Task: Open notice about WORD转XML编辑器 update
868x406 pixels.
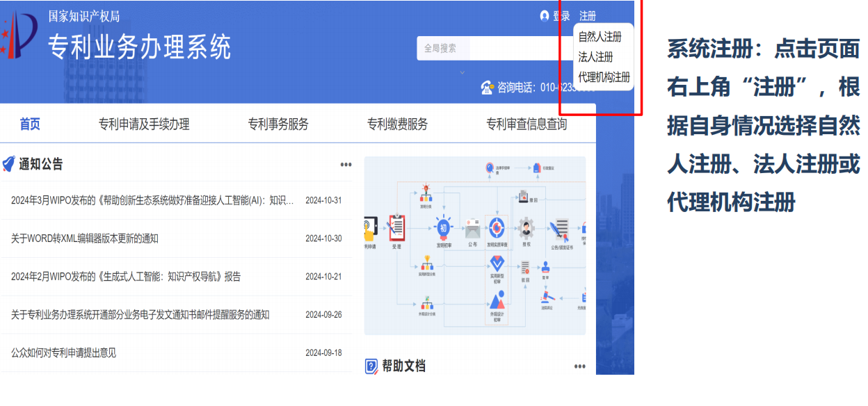Action: (85, 238)
